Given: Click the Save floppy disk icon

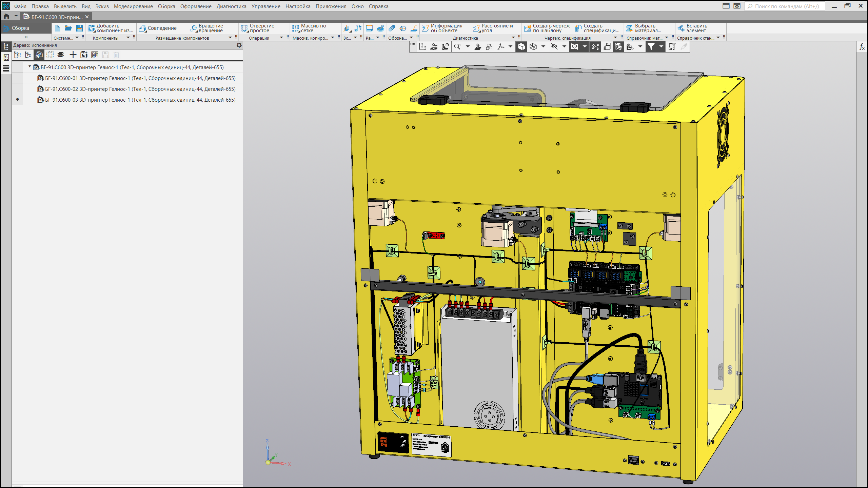Looking at the screenshot, I should click(79, 28).
